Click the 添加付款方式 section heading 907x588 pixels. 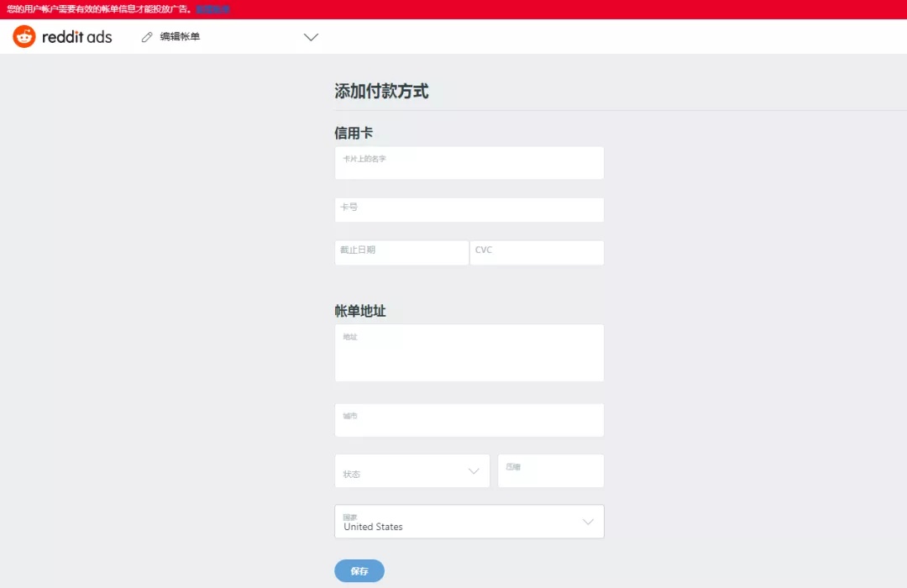(x=380, y=92)
